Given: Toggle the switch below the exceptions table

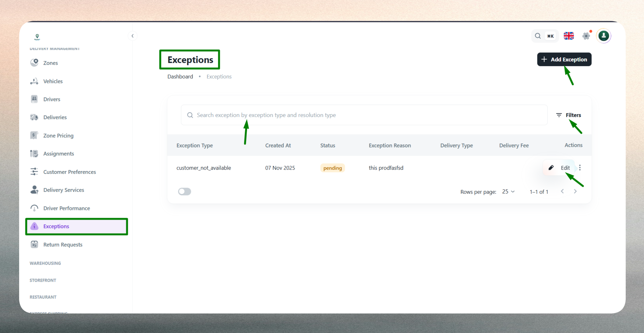Looking at the screenshot, I should click(185, 191).
